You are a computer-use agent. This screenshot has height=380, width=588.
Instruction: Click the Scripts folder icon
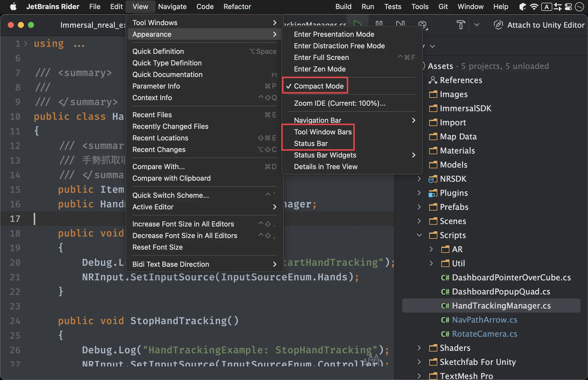[433, 235]
